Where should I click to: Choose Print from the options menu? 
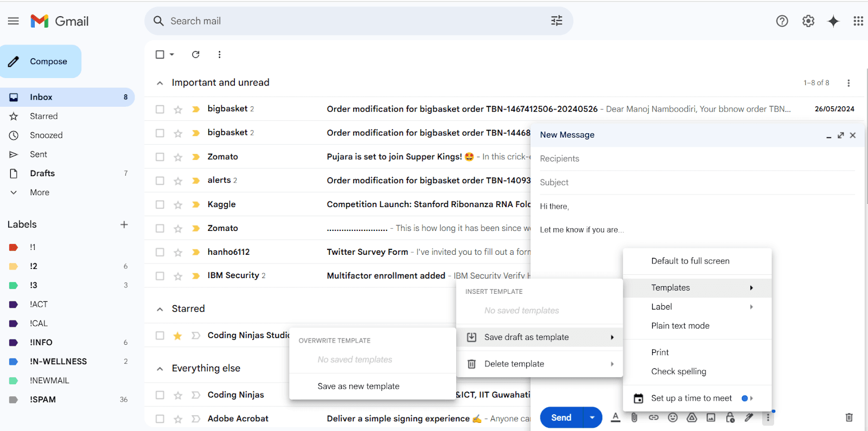697,352
